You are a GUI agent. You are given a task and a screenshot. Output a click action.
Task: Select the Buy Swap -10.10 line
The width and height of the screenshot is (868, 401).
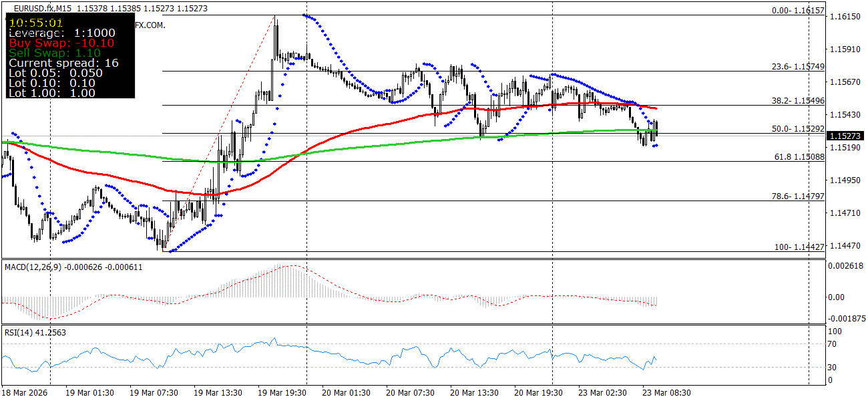click(x=61, y=43)
